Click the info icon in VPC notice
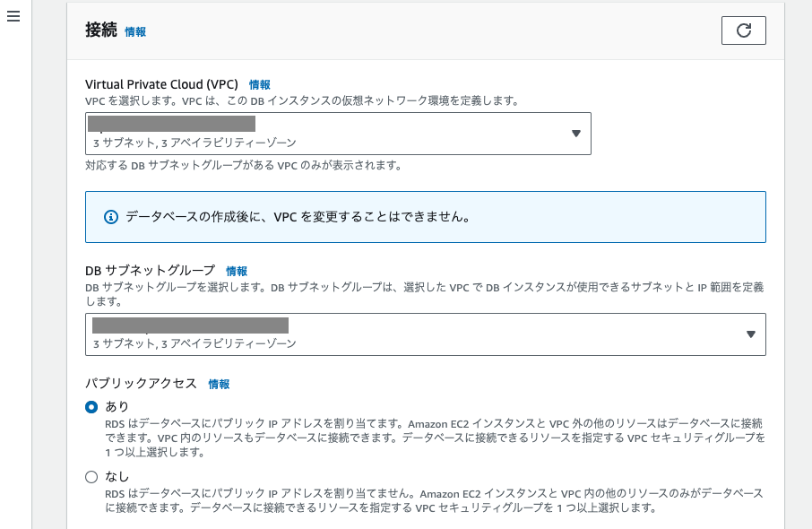The width and height of the screenshot is (812, 529). click(111, 217)
